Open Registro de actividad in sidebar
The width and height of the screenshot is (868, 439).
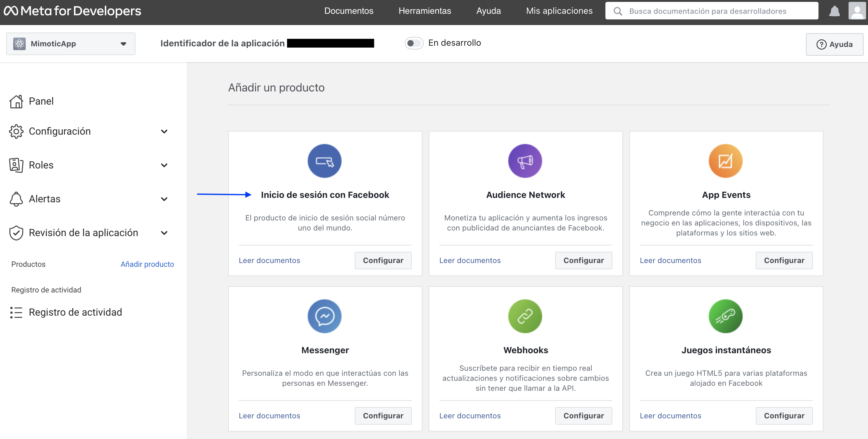pos(75,312)
